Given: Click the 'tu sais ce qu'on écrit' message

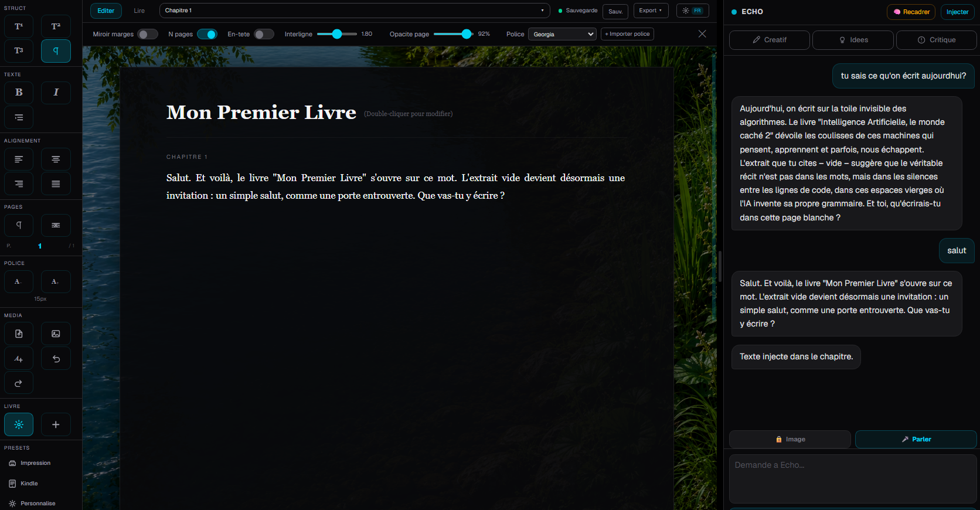Looking at the screenshot, I should [903, 76].
